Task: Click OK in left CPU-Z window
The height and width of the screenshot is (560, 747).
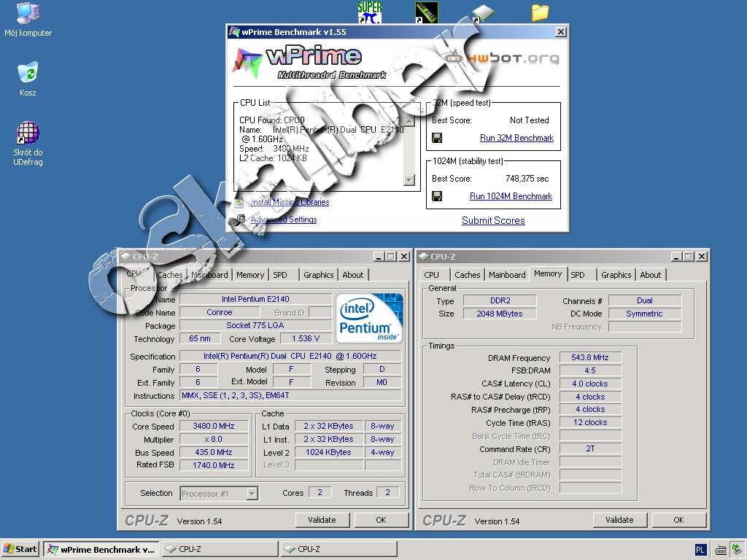Action: (381, 520)
